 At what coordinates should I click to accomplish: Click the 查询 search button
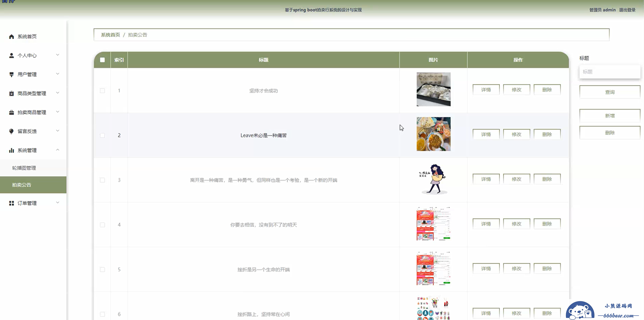coord(610,92)
